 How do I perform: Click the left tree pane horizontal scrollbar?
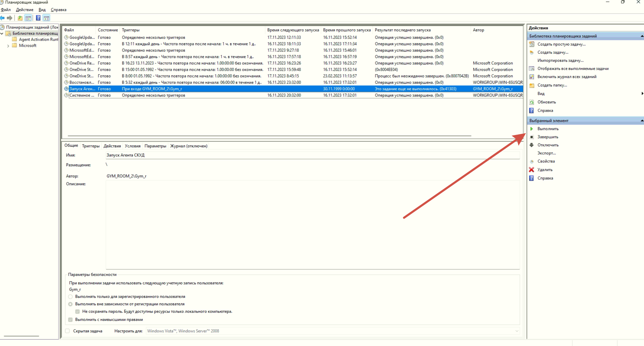pyautogui.click(x=21, y=336)
